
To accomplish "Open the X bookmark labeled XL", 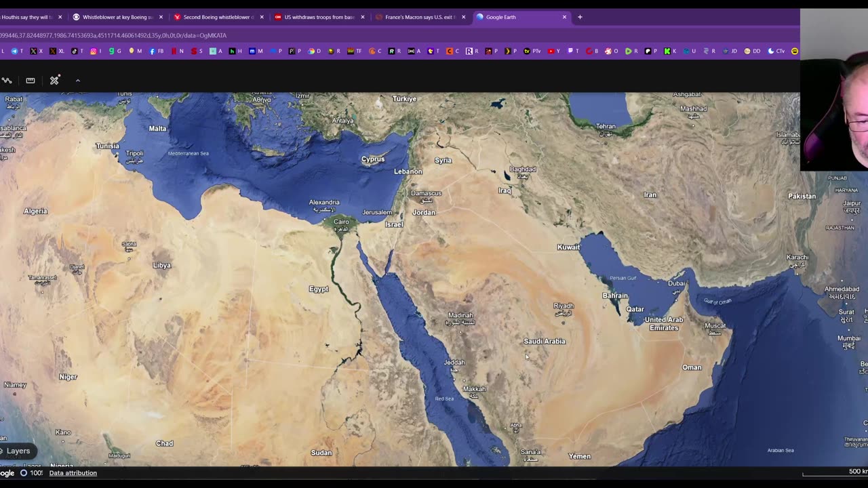I will (57, 51).
